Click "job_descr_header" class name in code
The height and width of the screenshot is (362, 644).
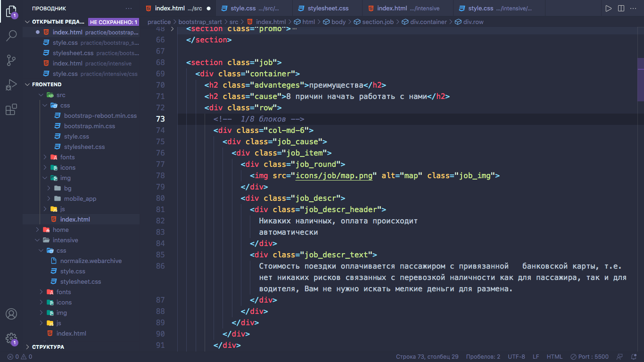[341, 209]
